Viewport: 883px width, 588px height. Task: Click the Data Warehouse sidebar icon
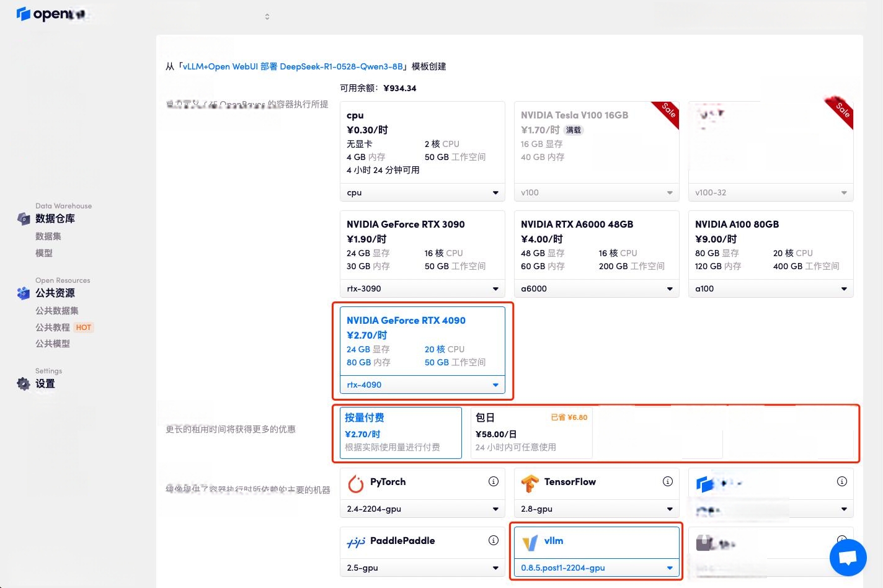tap(24, 218)
